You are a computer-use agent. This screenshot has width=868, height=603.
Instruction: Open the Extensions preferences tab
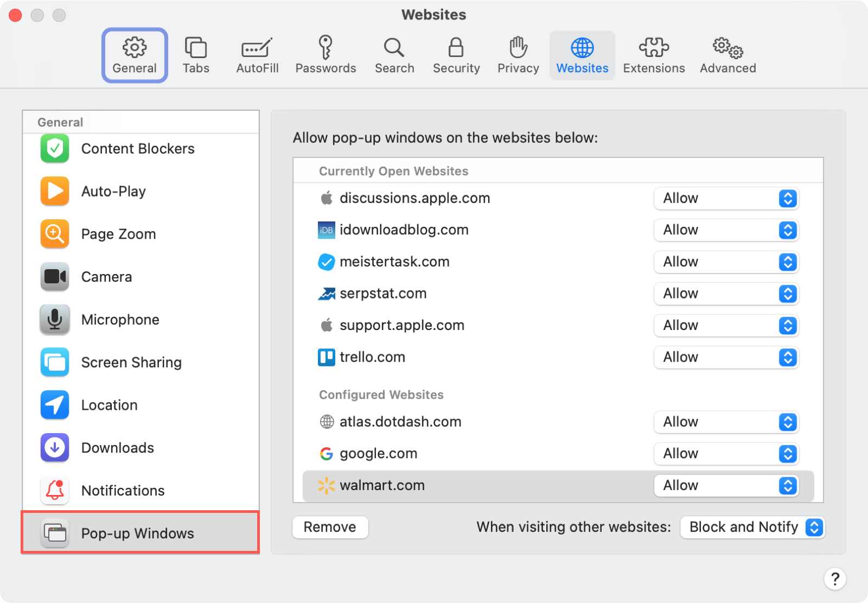click(x=654, y=55)
